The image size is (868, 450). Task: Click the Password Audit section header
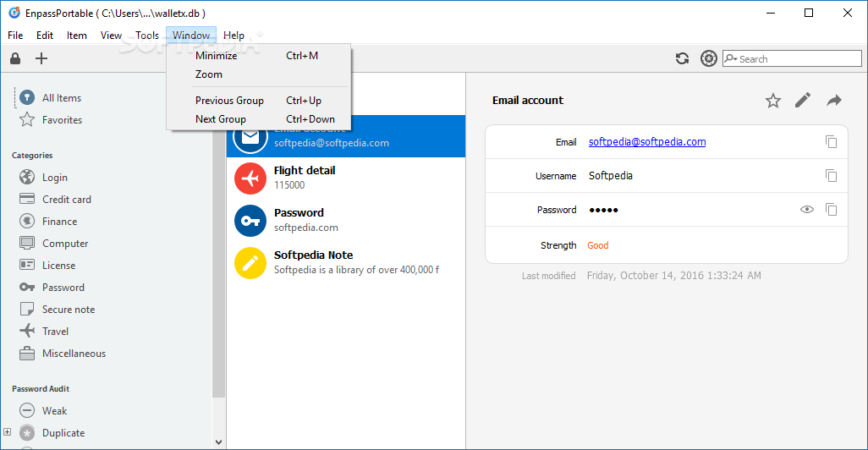(41, 389)
